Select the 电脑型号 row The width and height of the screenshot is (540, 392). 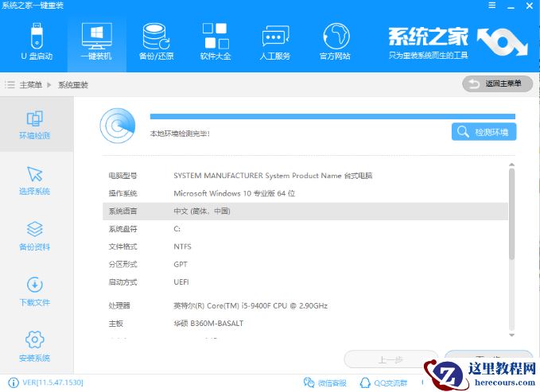(x=305, y=176)
